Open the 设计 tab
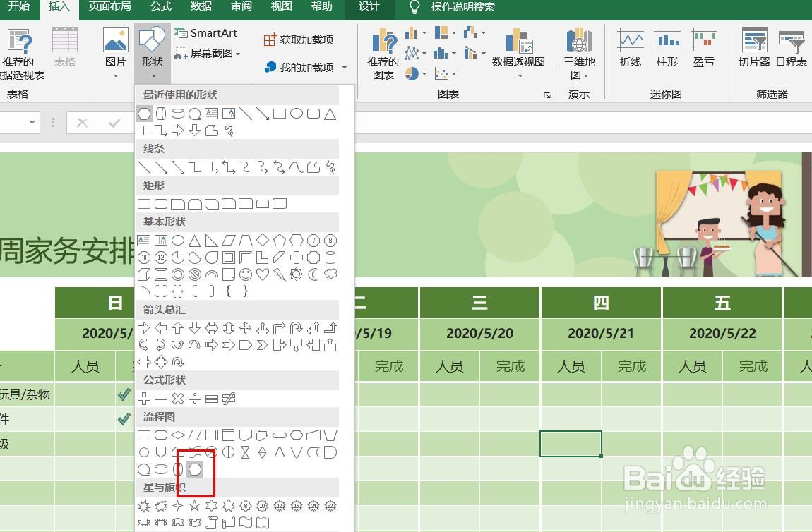 (369, 6)
